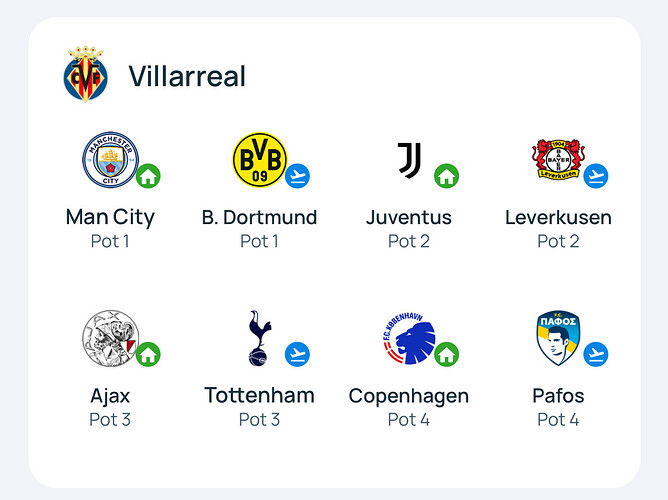The width and height of the screenshot is (668, 500).
Task: Click the Ajax club crest
Action: (x=111, y=338)
